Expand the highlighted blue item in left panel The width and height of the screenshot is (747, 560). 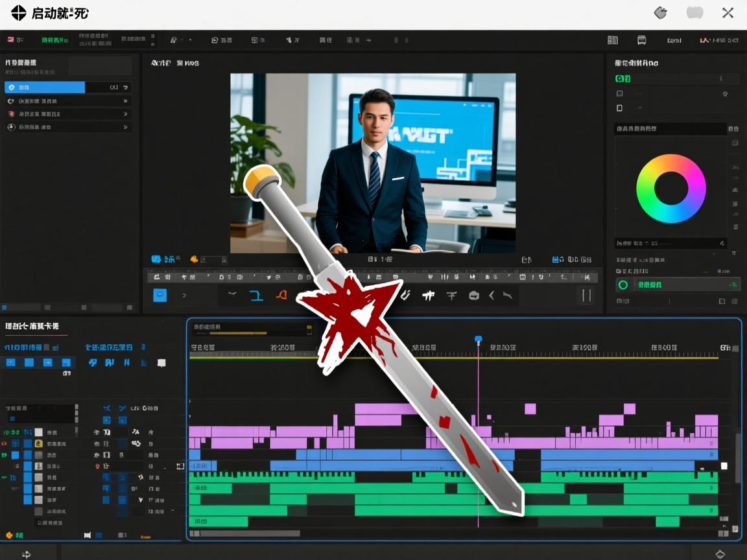[125, 87]
